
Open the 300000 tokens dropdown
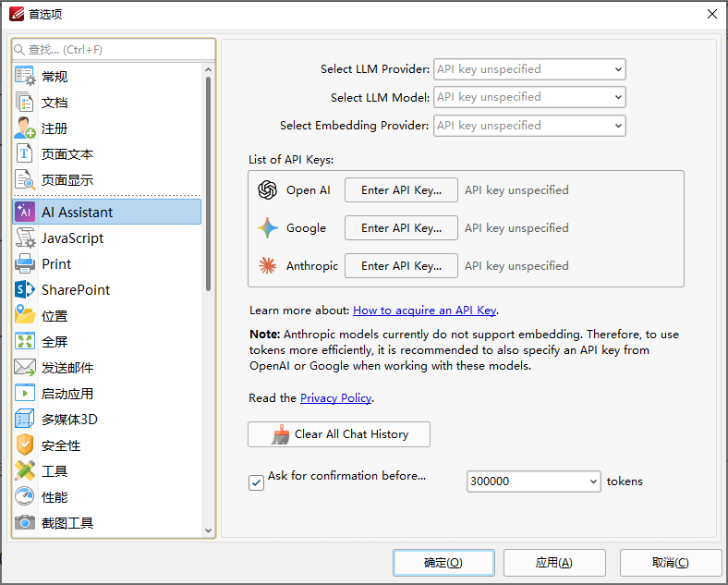(x=533, y=481)
